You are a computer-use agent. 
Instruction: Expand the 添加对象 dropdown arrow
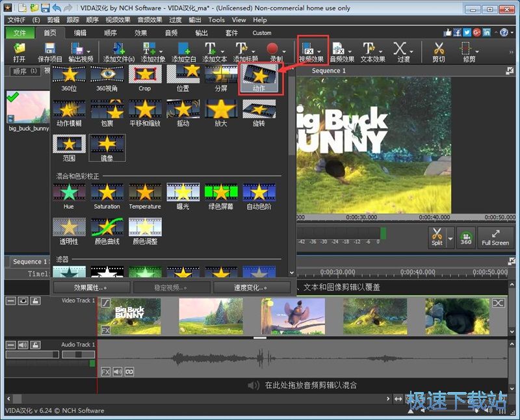161,52
